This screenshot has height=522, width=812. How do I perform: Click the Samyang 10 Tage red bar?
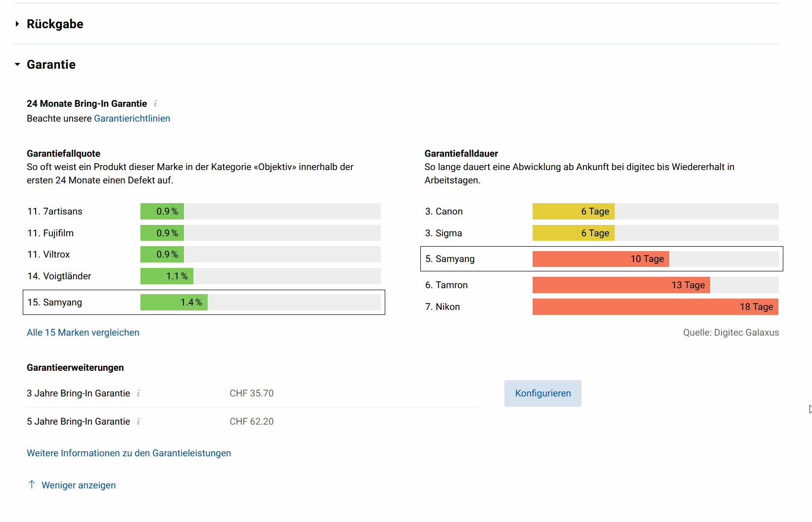600,259
